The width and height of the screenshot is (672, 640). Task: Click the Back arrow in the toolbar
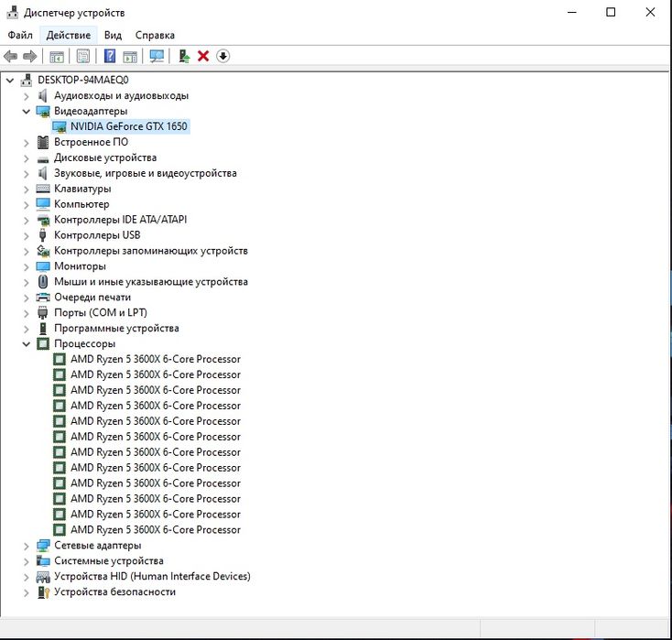[x=10, y=56]
